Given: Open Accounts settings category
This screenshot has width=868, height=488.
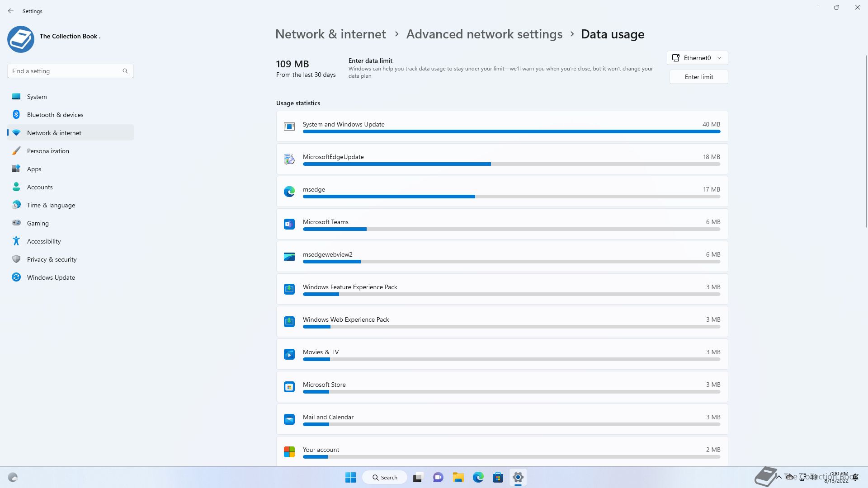Looking at the screenshot, I should [x=71, y=187].
